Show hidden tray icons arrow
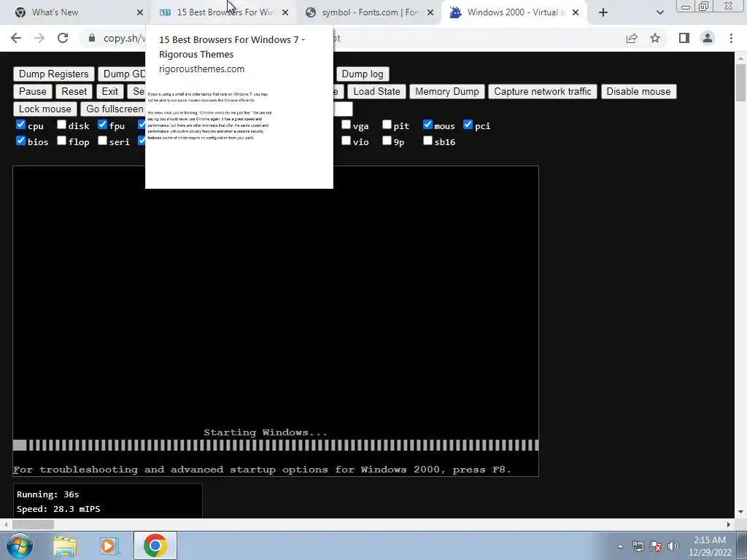 [620, 546]
